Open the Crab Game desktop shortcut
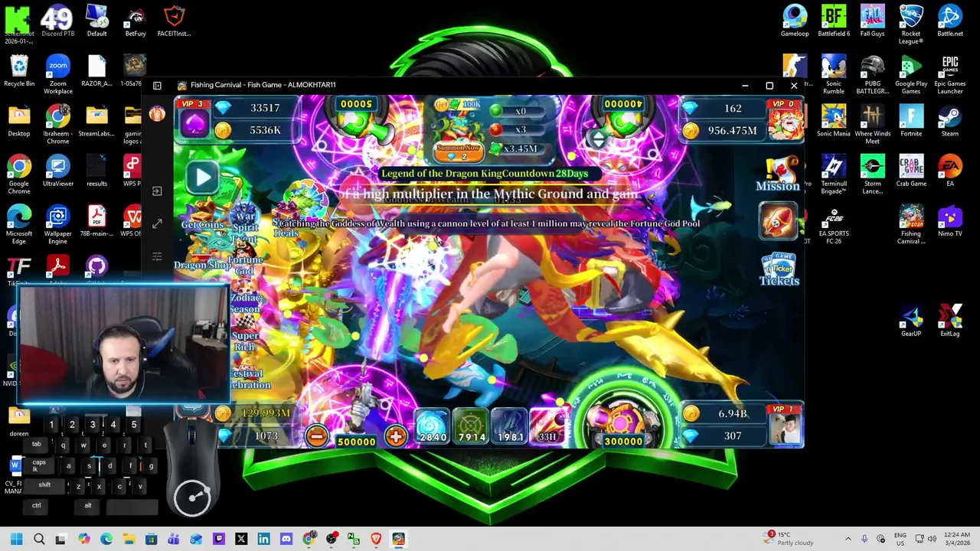 click(x=911, y=171)
